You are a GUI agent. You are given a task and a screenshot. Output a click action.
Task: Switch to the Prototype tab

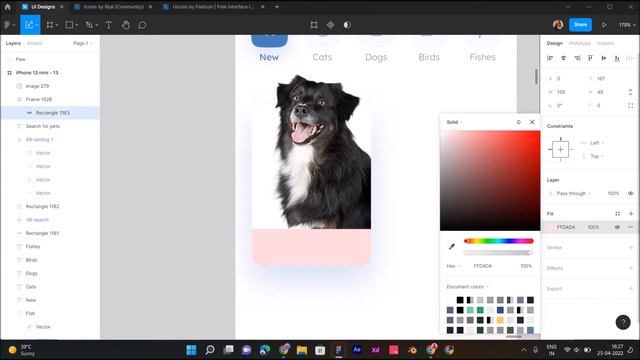(x=580, y=43)
